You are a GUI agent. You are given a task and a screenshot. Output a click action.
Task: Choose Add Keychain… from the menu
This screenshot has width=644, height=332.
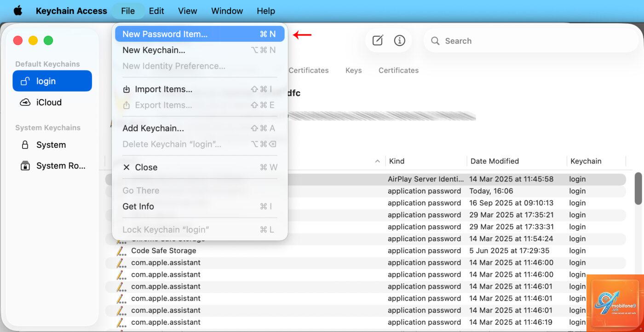[x=200, y=128]
